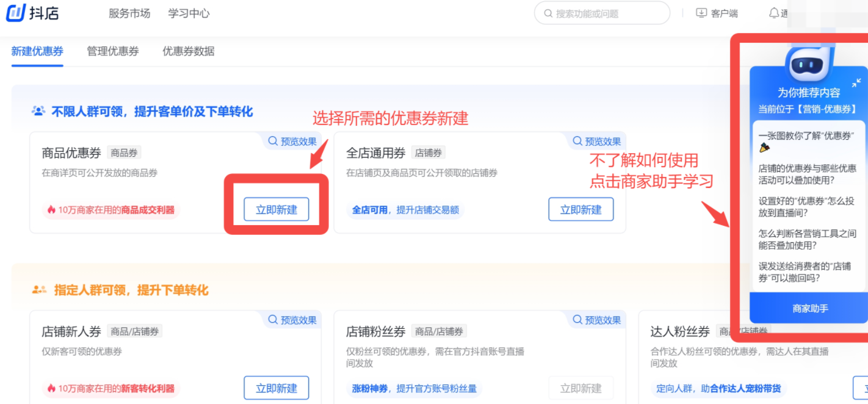Click the magnifier icon in search box
Image resolution: width=868 pixels, height=404 pixels.
pyautogui.click(x=548, y=13)
